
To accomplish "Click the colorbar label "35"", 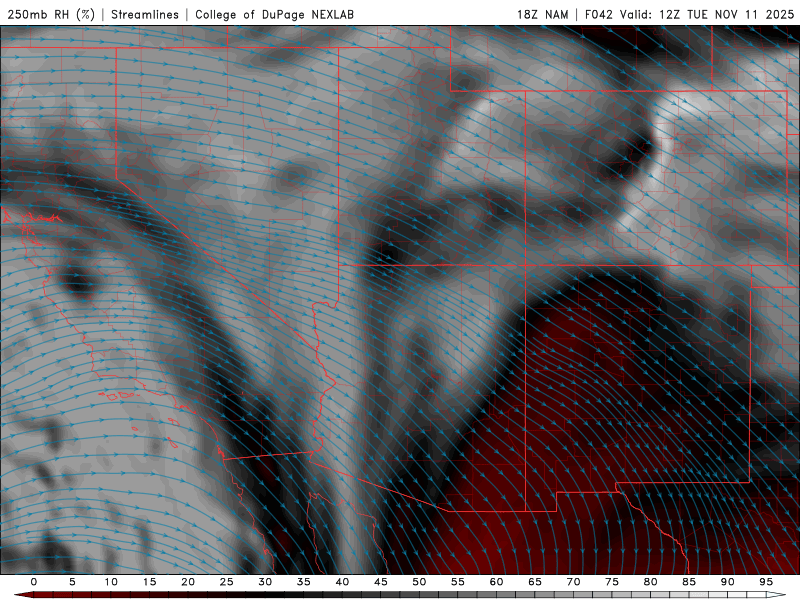I will click(303, 582).
